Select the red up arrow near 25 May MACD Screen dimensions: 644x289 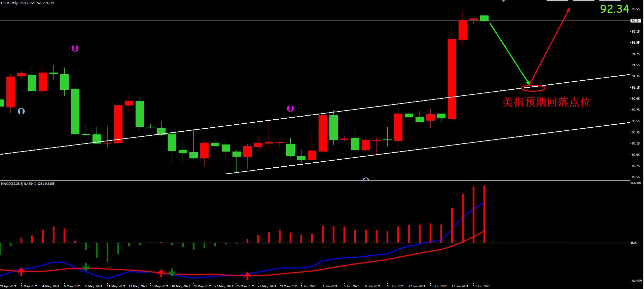247,276
